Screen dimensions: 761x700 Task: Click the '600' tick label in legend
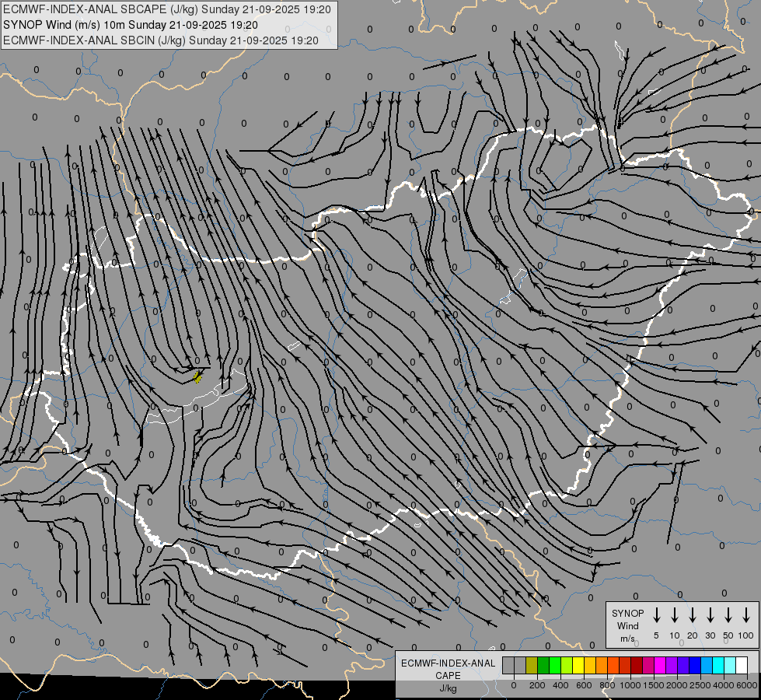584,685
